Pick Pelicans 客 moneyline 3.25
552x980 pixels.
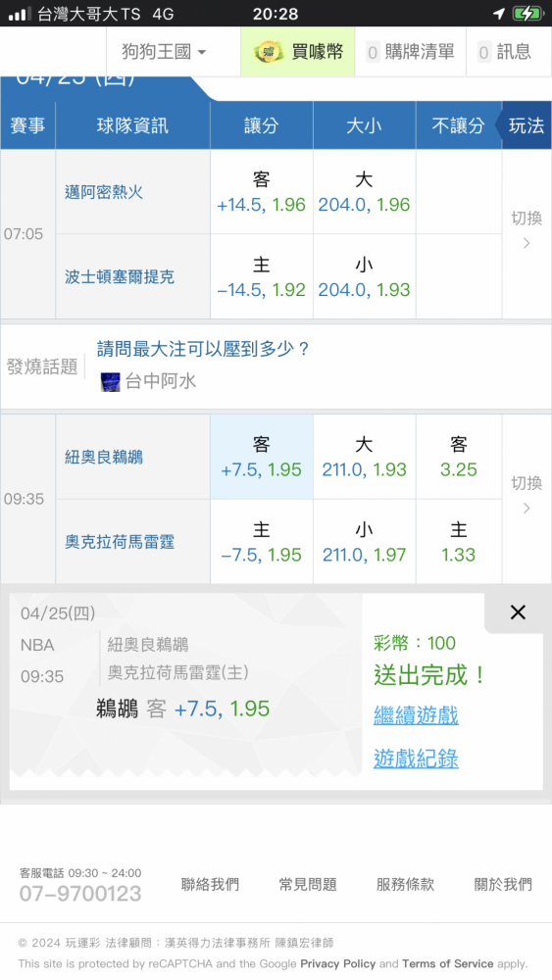tap(458, 457)
